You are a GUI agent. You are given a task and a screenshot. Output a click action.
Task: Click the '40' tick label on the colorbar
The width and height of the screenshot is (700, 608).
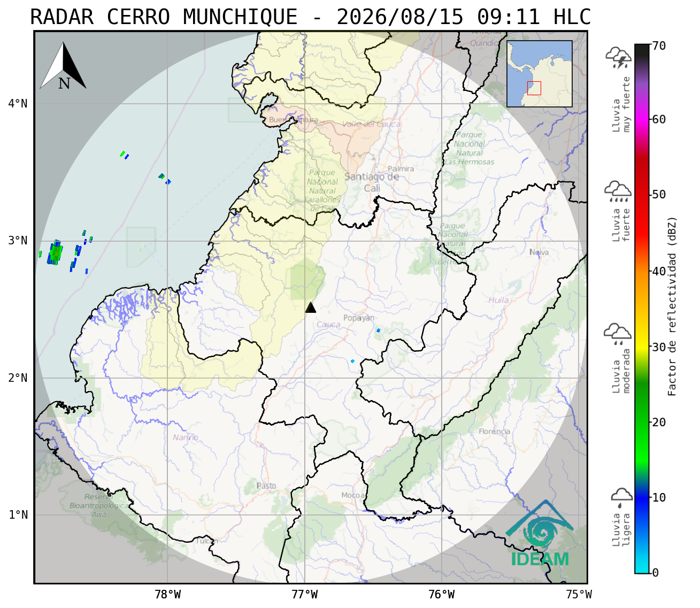pos(659,271)
